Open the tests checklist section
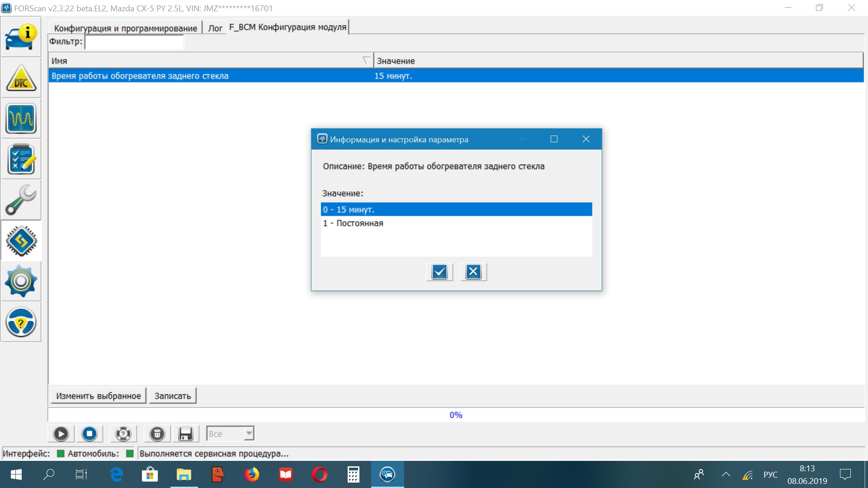This screenshot has width=868, height=488. [x=21, y=159]
